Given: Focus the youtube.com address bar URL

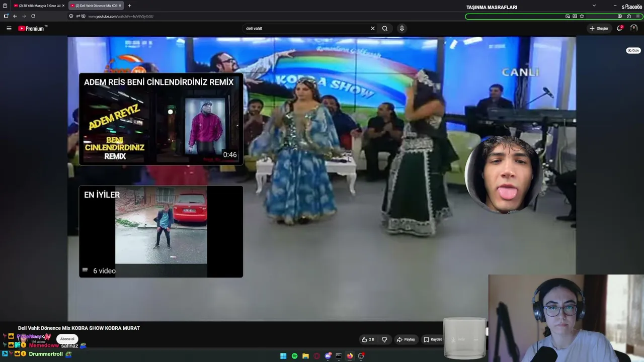Looking at the screenshot, I should [x=121, y=16].
